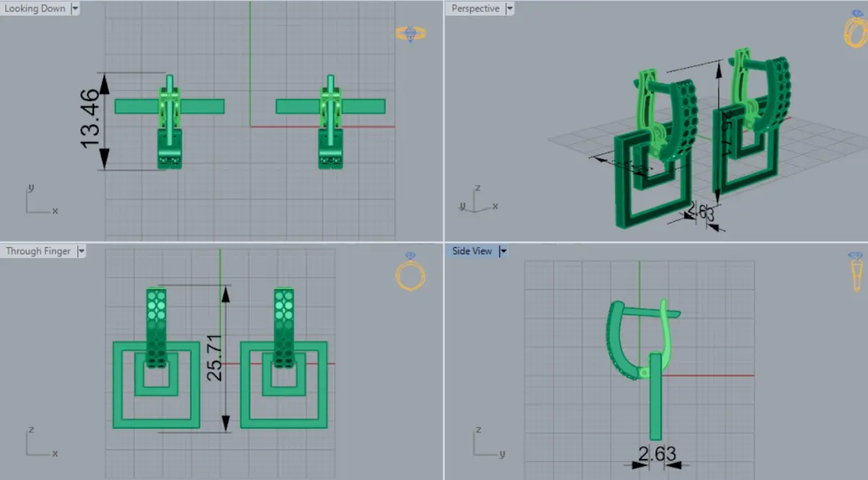Select right earring in Looking Down view
This screenshot has width=868, height=480.
click(x=331, y=121)
